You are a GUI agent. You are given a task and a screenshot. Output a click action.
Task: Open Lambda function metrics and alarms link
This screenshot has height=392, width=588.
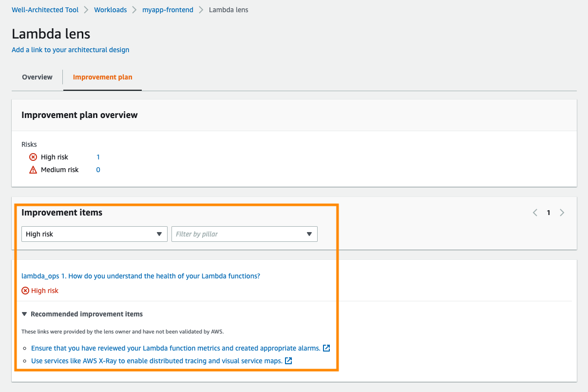(x=176, y=348)
